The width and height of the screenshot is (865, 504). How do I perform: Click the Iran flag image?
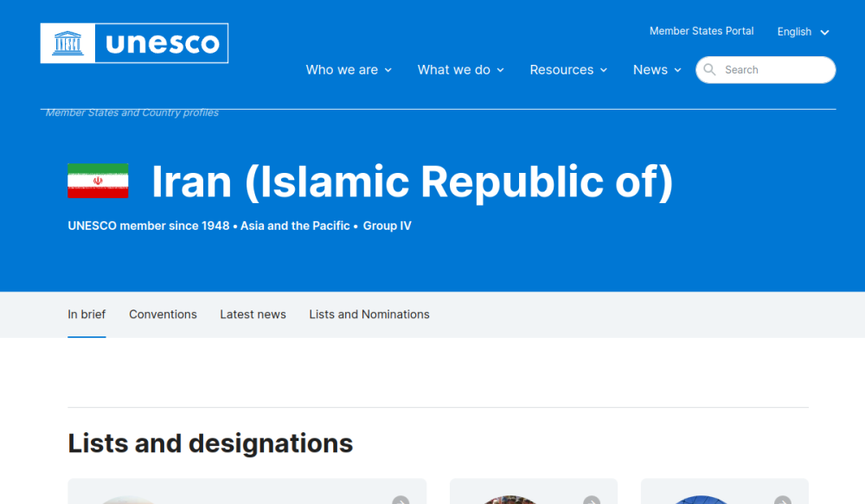click(x=99, y=181)
